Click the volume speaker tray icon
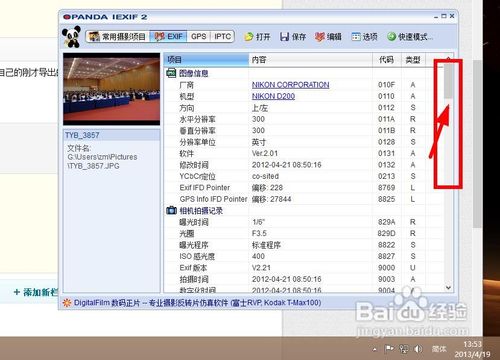 418,349
